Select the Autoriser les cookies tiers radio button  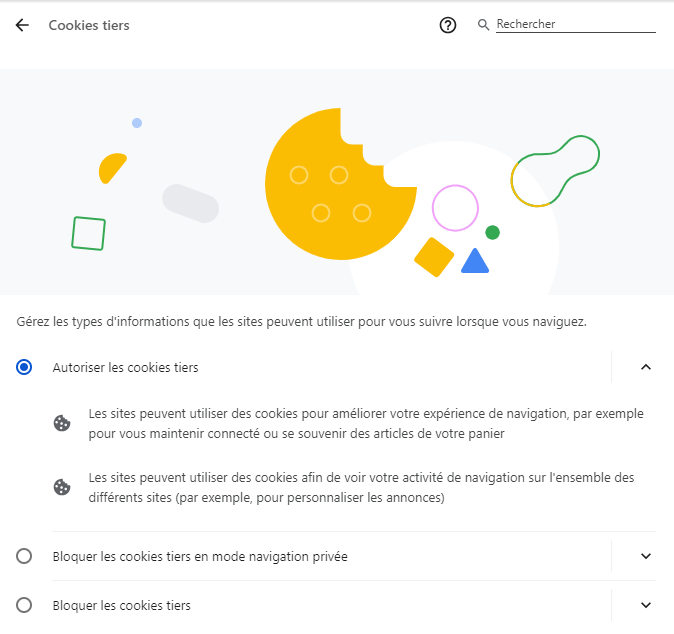coord(24,367)
